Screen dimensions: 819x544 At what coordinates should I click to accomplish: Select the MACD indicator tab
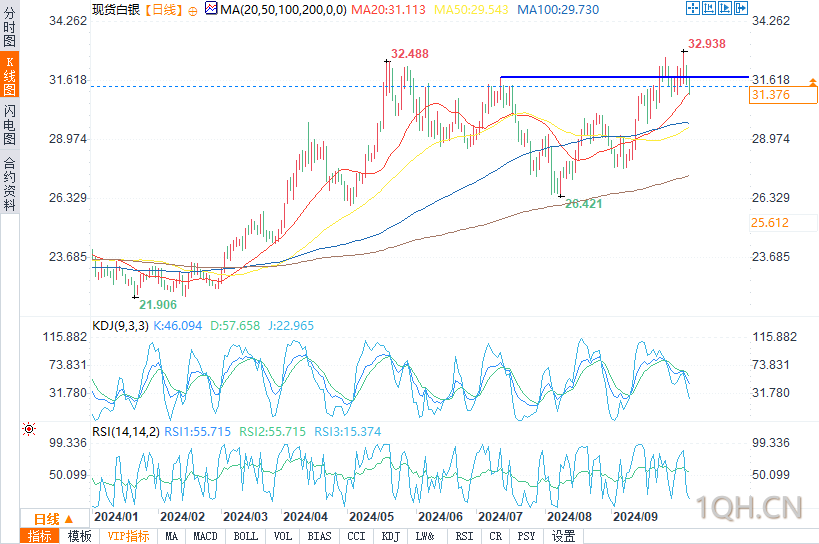205,536
